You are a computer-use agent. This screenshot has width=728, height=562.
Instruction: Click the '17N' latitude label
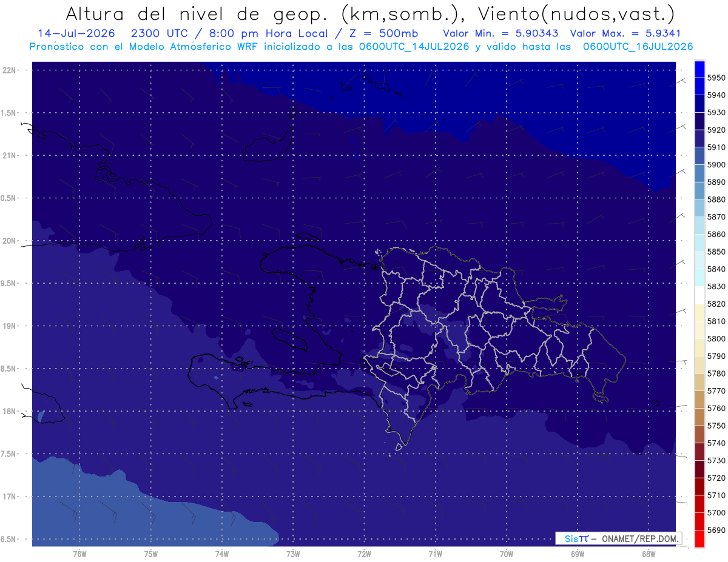[x=10, y=497]
